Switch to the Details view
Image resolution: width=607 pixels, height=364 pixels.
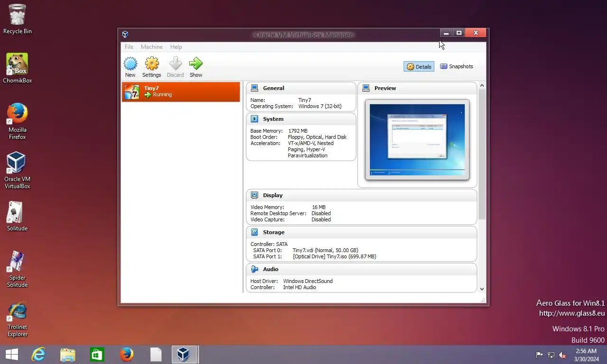tap(419, 66)
